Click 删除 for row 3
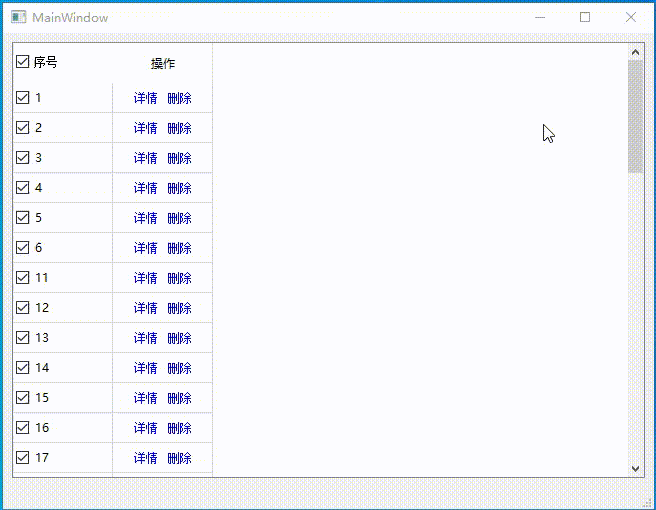 tap(179, 158)
